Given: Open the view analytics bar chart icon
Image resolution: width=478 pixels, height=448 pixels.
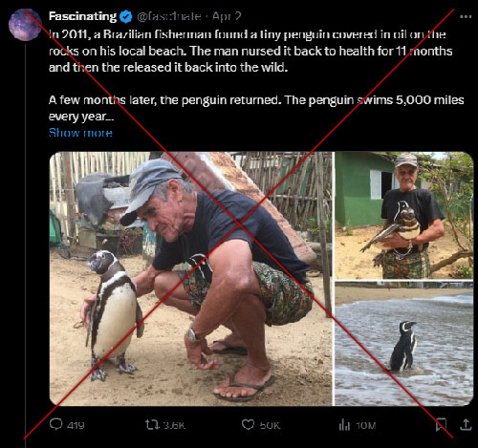Looking at the screenshot, I should [x=344, y=425].
